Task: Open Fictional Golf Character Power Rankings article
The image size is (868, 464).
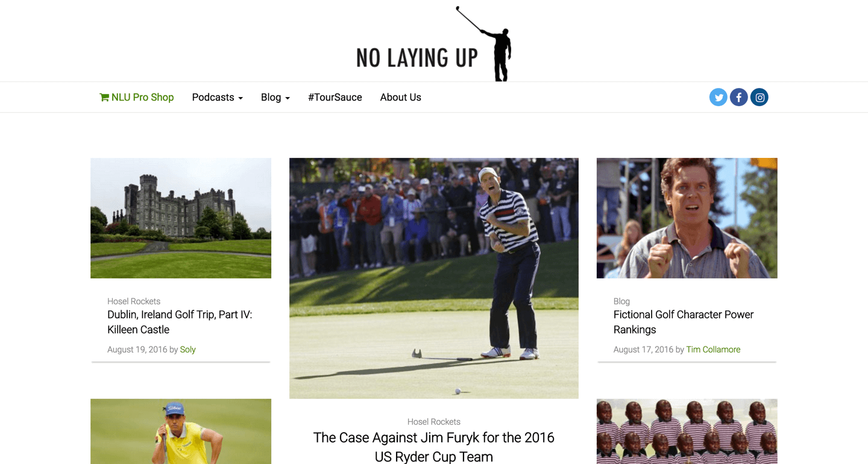Action: (684, 322)
